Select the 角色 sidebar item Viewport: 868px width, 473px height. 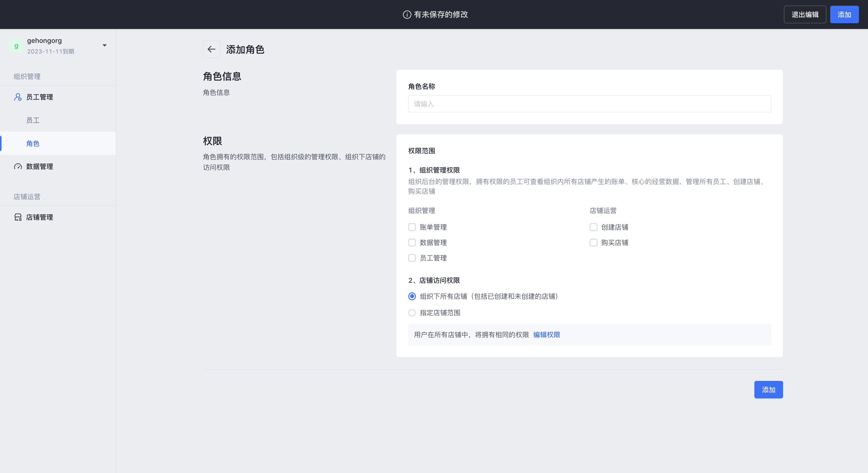pyautogui.click(x=33, y=143)
